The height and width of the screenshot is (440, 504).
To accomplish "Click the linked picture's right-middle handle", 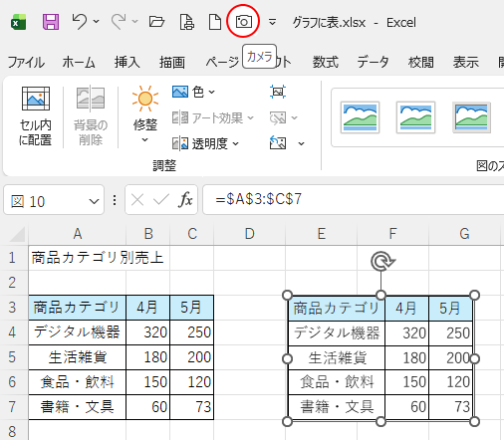I will tap(475, 358).
